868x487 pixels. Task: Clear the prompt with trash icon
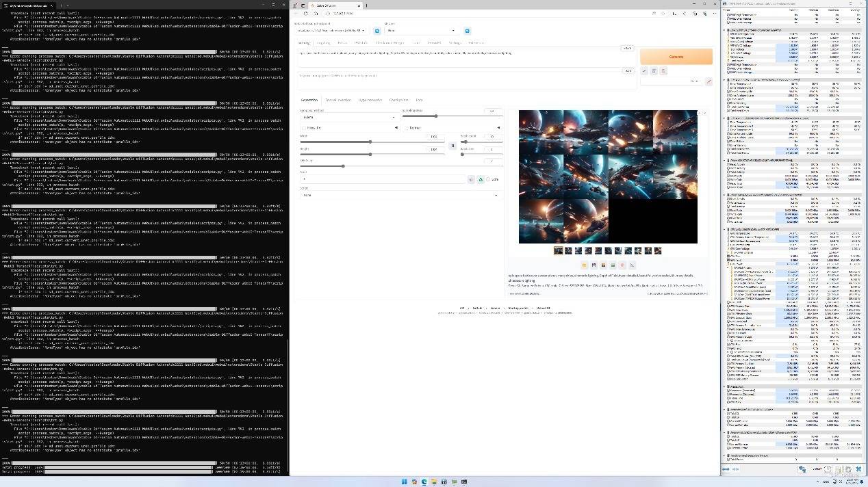[654, 70]
